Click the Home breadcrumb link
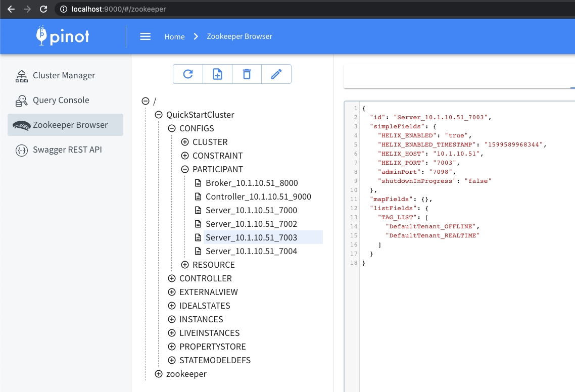This screenshot has height=392, width=575. click(174, 36)
